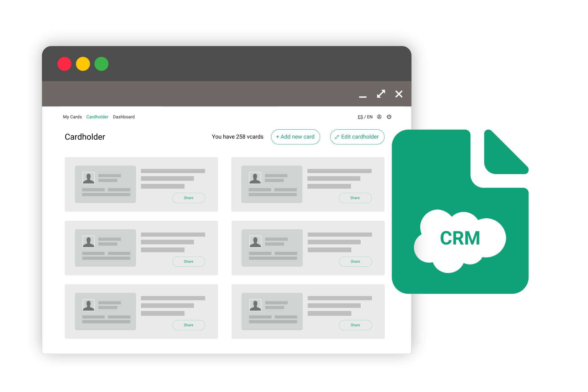Share the top-right vcard
588x392 pixels.
click(355, 198)
